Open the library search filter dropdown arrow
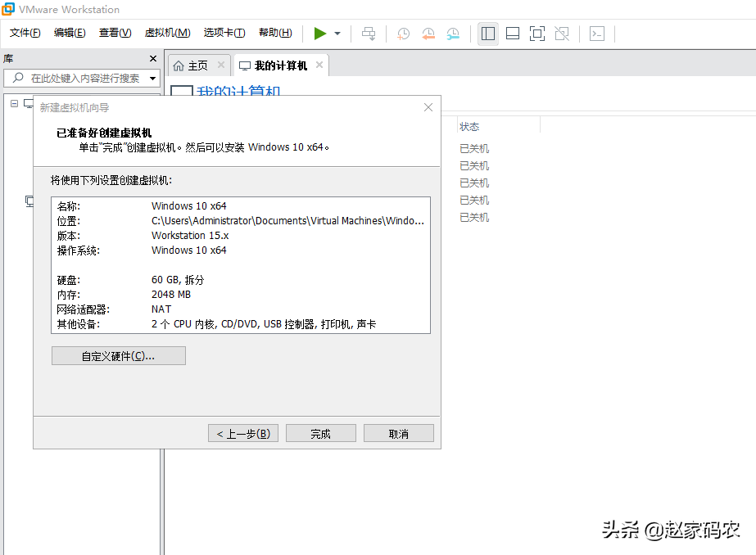Viewport: 756px width, 555px height. click(153, 78)
